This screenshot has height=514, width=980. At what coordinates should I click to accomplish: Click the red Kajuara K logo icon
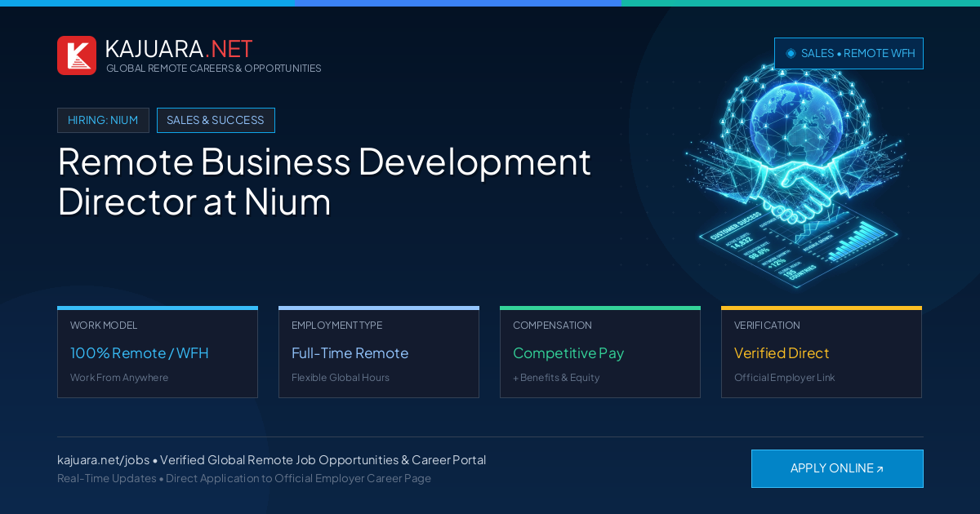coord(77,55)
